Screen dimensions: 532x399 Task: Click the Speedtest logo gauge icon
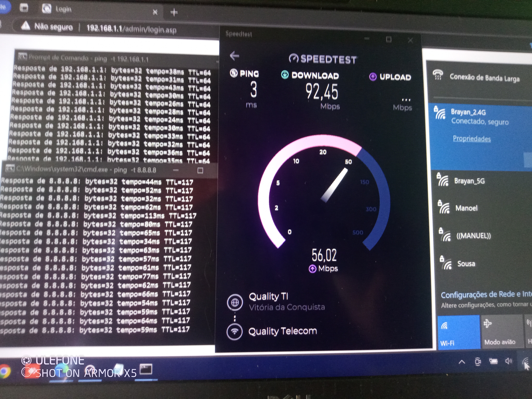pyautogui.click(x=293, y=58)
